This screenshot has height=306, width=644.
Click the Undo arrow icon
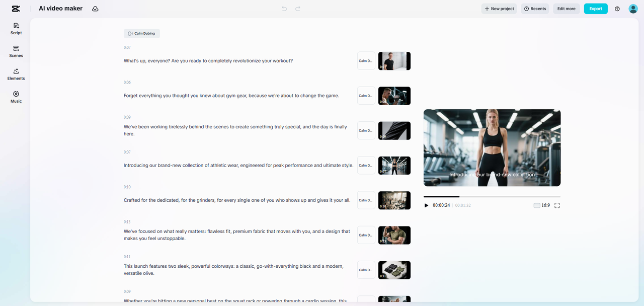pos(284,9)
